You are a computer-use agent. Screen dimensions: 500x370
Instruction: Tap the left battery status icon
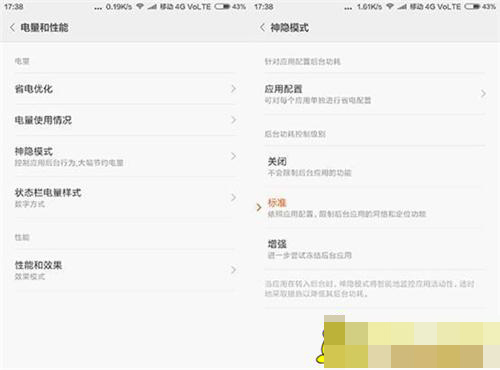pos(222,7)
